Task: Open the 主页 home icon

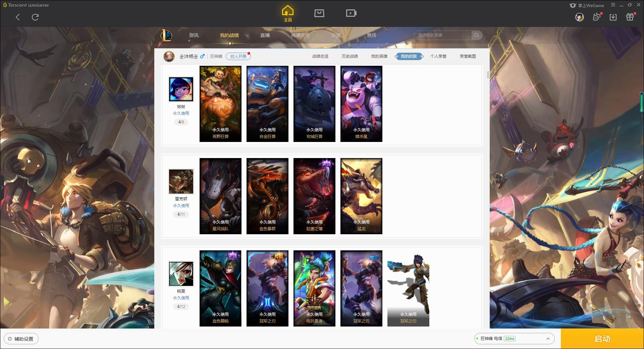Action: (x=288, y=14)
